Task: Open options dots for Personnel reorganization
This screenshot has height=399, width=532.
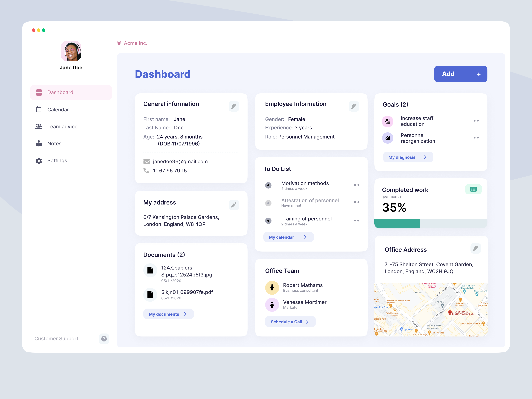Action: [476, 137]
